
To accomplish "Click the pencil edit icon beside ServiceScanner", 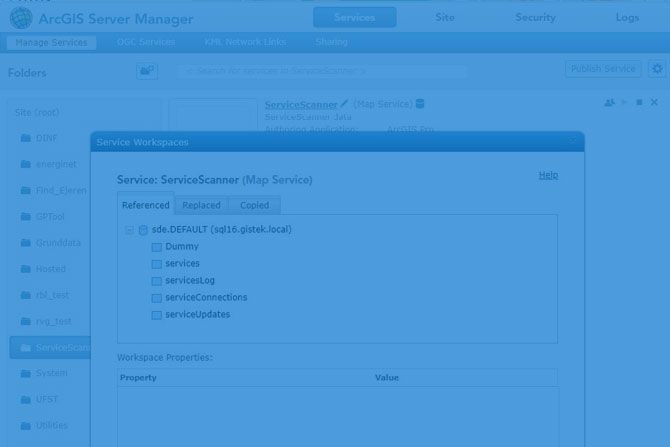I will (x=344, y=103).
